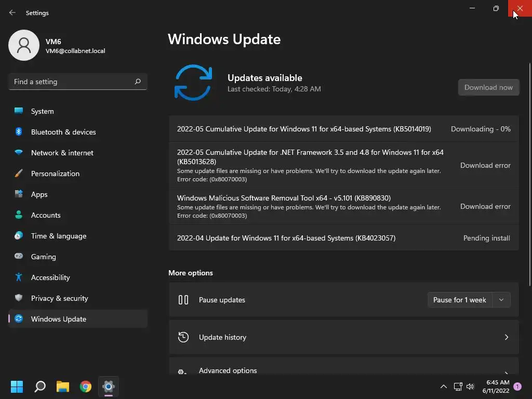Click Last checked: Today, 4:28 AM text
This screenshot has width=532, height=399.
pos(274,89)
